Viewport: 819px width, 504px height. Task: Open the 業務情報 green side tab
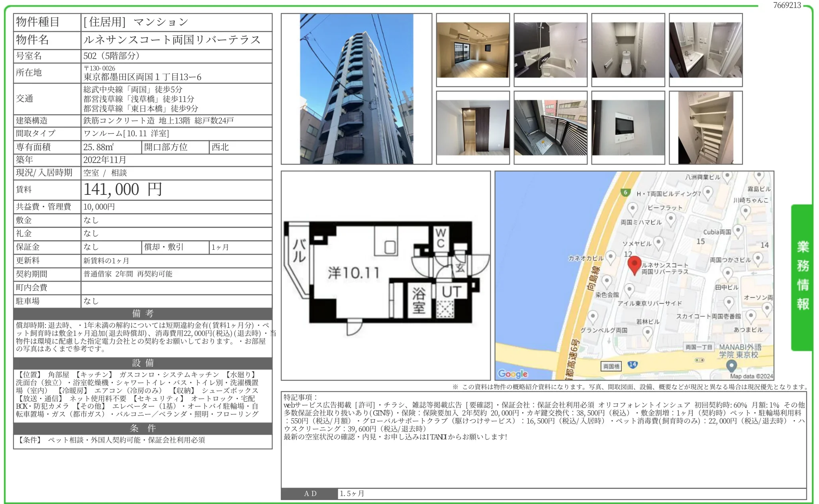click(802, 276)
